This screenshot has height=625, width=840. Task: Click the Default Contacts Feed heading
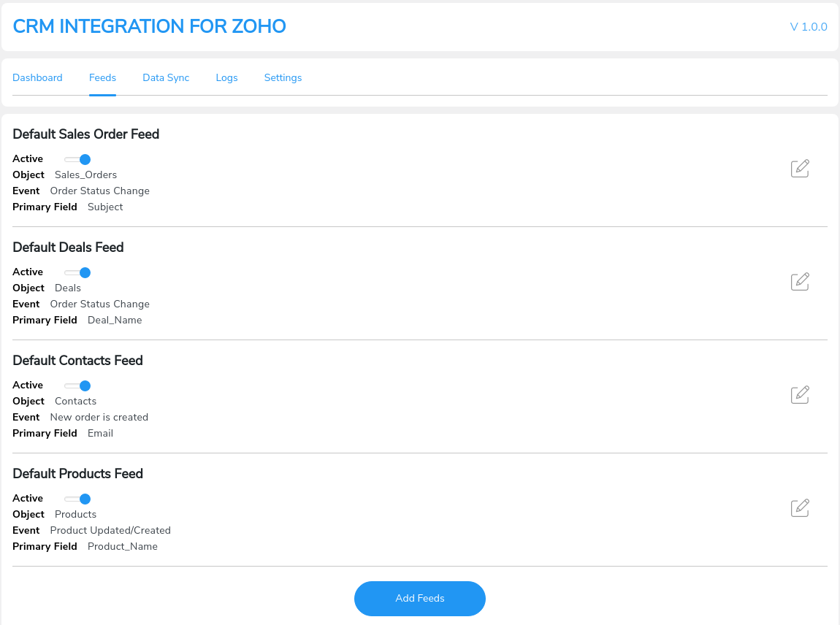coord(77,361)
